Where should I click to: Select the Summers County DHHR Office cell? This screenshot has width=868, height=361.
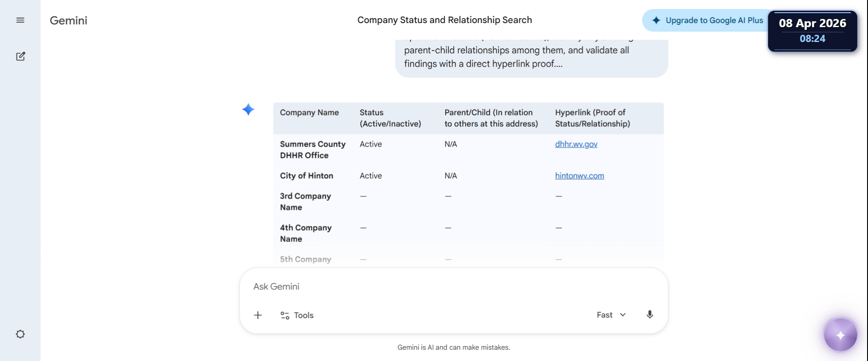coord(312,150)
